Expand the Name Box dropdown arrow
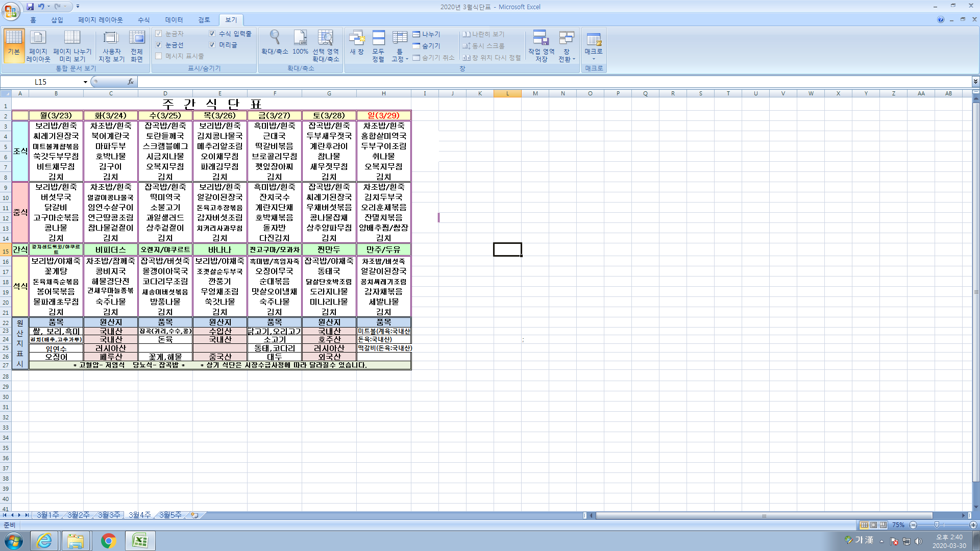Viewport: 980px width, 551px height. pyautogui.click(x=85, y=82)
